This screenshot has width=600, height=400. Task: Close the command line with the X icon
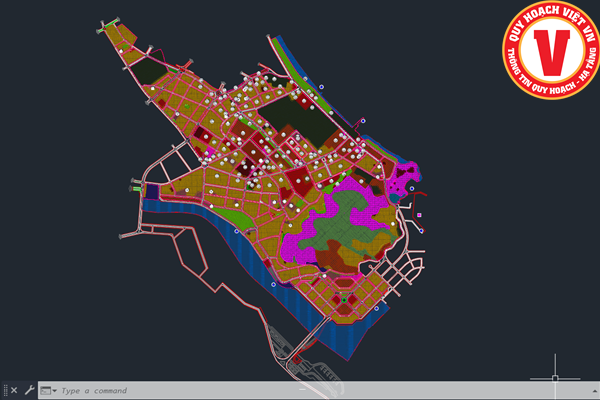click(14, 390)
